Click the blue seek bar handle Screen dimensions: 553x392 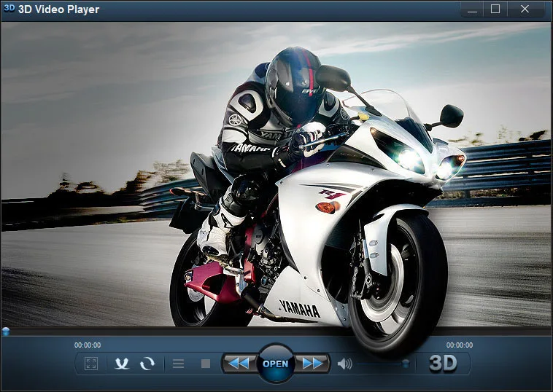tap(6, 331)
